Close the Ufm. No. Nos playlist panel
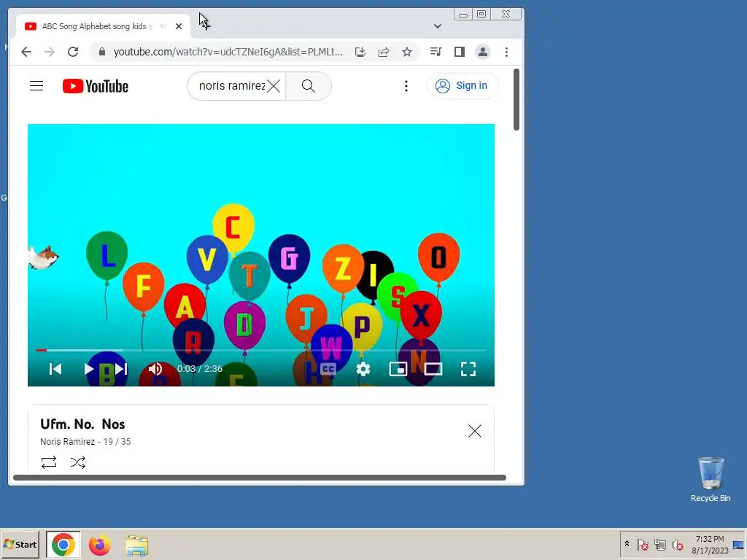 click(474, 431)
